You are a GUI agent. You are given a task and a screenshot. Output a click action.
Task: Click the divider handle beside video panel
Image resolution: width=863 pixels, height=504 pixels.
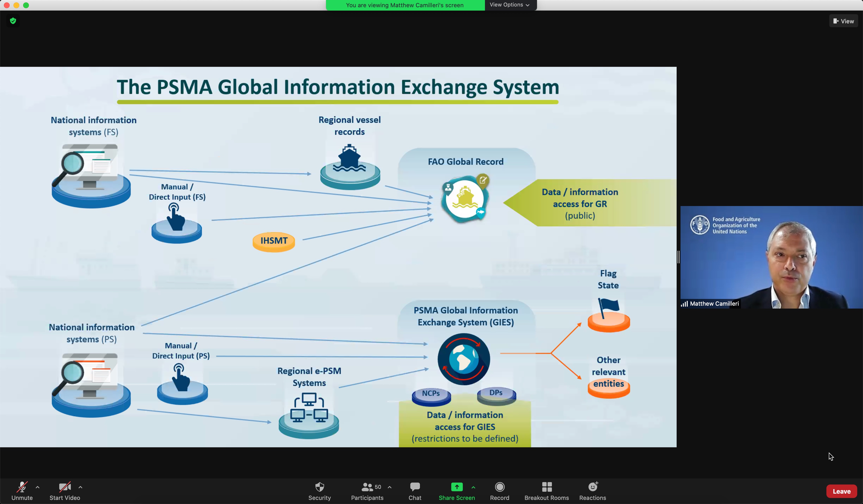(x=678, y=257)
